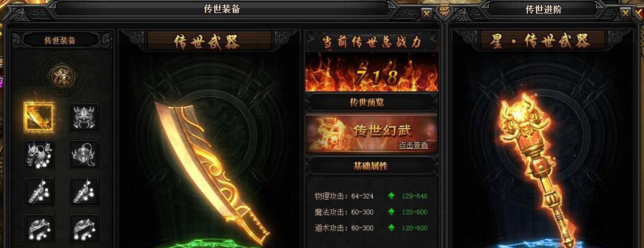The width and height of the screenshot is (644, 248).
Task: Select the body armor equipment slot
Action: tap(39, 154)
